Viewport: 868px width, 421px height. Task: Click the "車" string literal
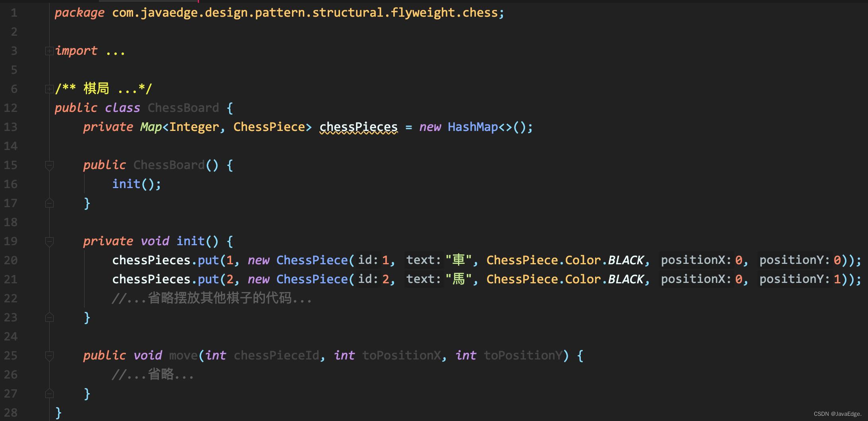(x=458, y=260)
